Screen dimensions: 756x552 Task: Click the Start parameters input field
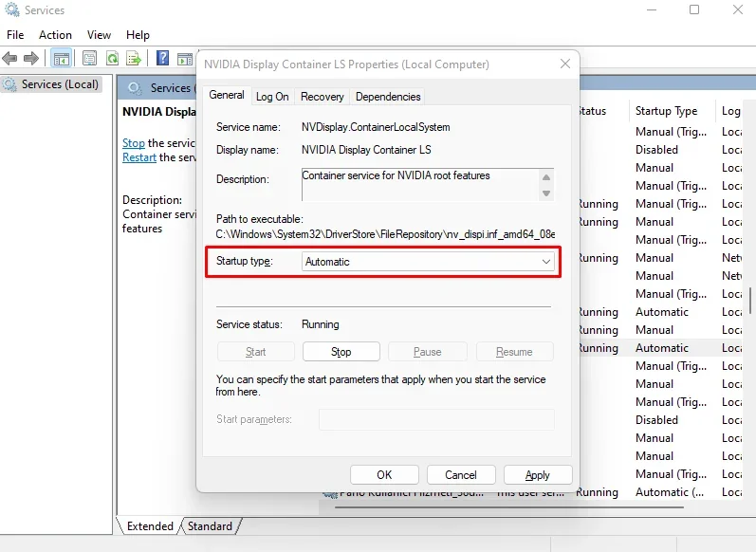pos(436,419)
